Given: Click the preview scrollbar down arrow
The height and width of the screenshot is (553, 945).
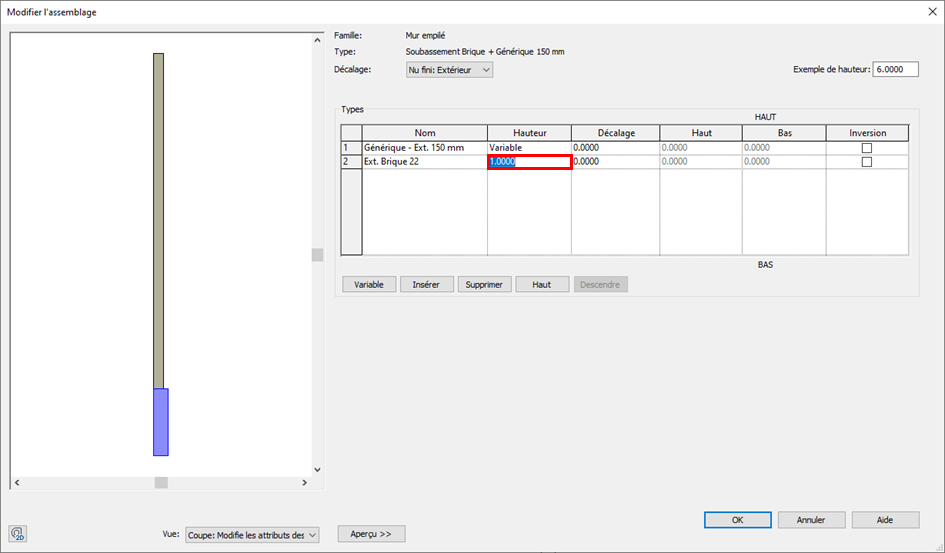Looking at the screenshot, I should pos(317,469).
